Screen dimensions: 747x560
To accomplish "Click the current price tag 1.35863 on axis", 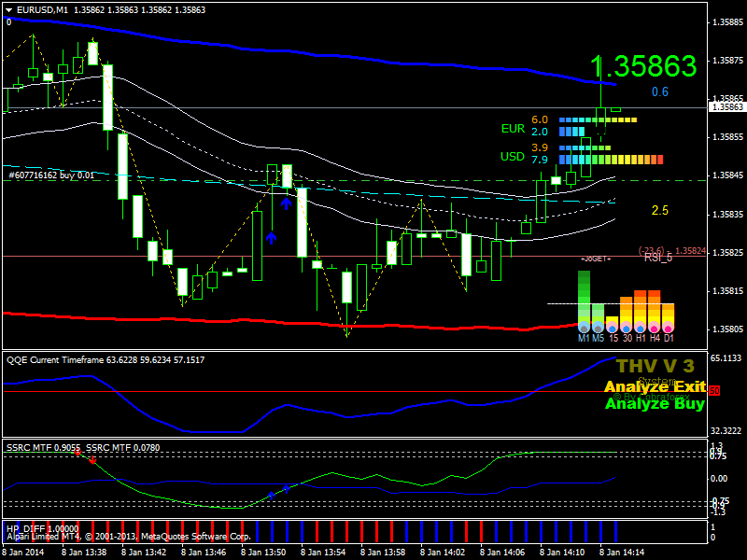I will click(x=727, y=107).
